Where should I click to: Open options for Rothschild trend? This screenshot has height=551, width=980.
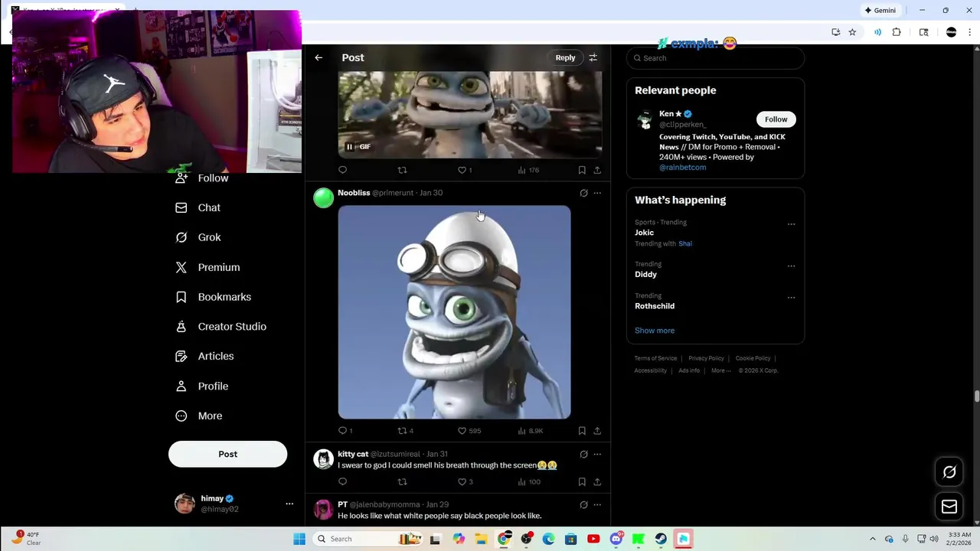point(792,298)
